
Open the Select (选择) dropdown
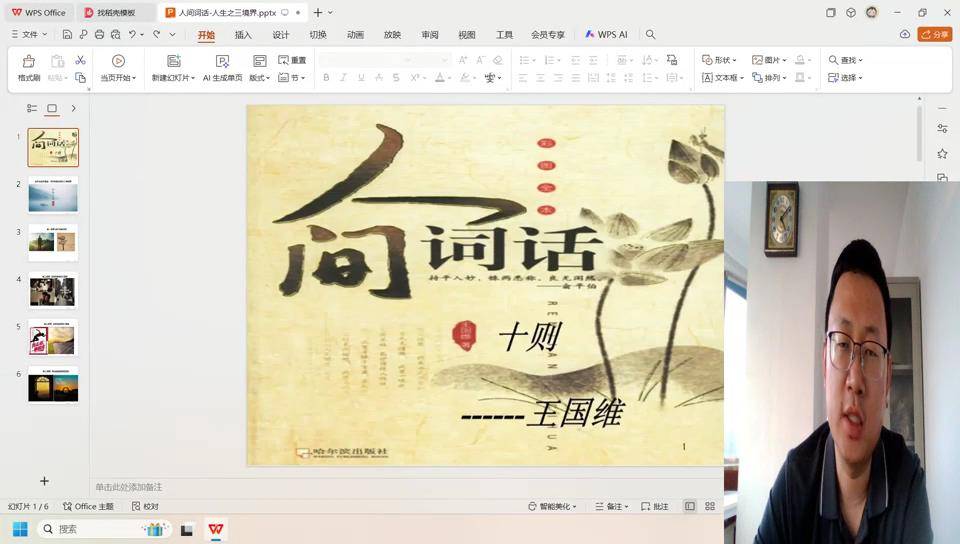[846, 78]
